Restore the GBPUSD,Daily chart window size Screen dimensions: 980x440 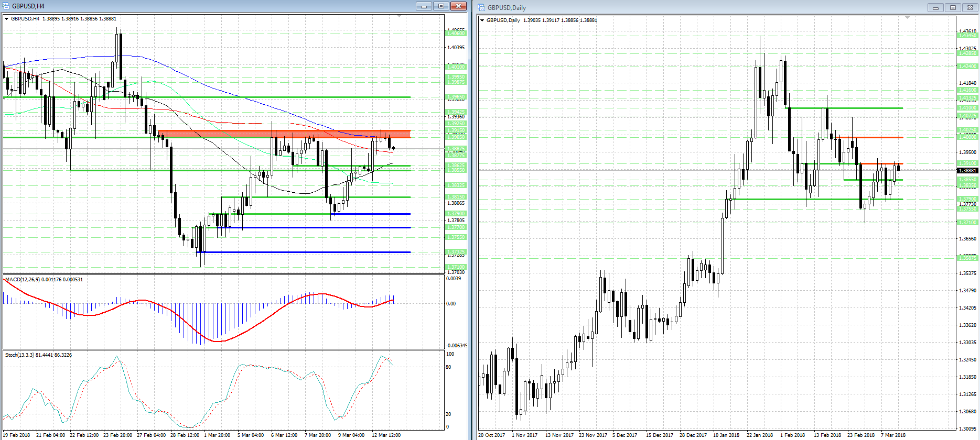pyautogui.click(x=953, y=7)
